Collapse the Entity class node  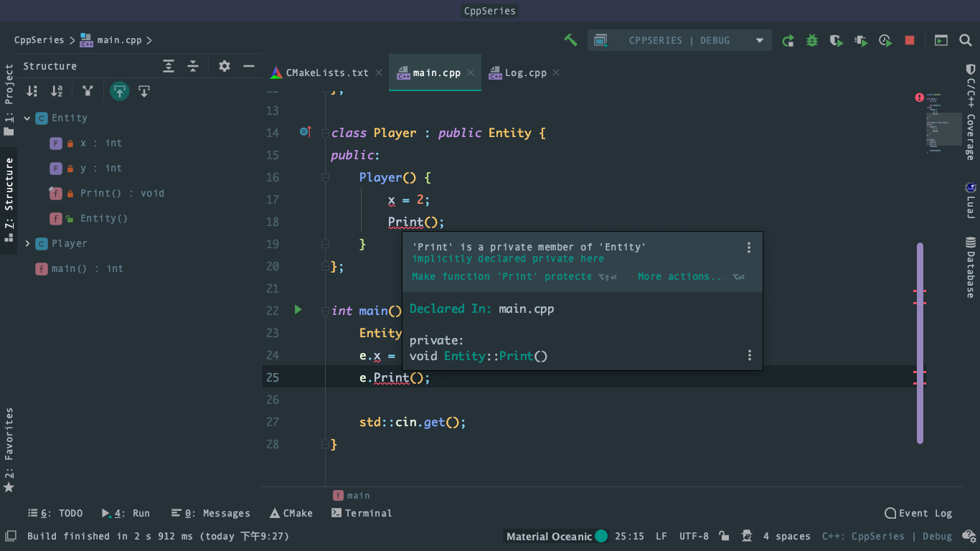coord(27,118)
